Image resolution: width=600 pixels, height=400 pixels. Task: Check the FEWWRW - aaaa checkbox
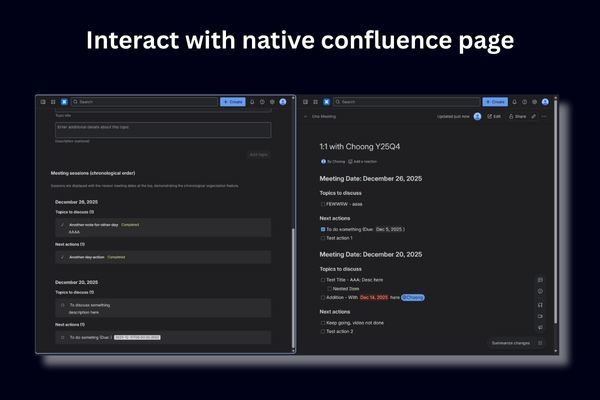click(323, 204)
